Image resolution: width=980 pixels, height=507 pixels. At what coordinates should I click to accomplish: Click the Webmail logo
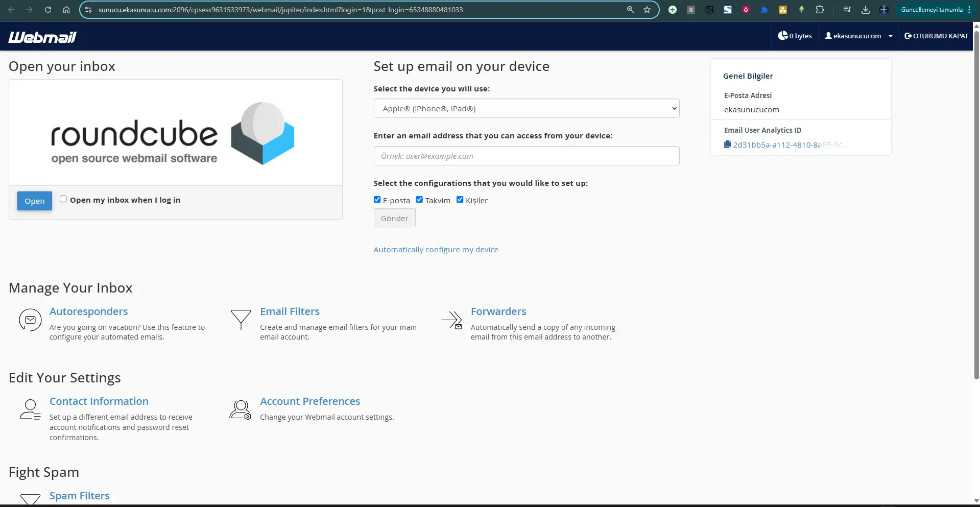(x=42, y=37)
